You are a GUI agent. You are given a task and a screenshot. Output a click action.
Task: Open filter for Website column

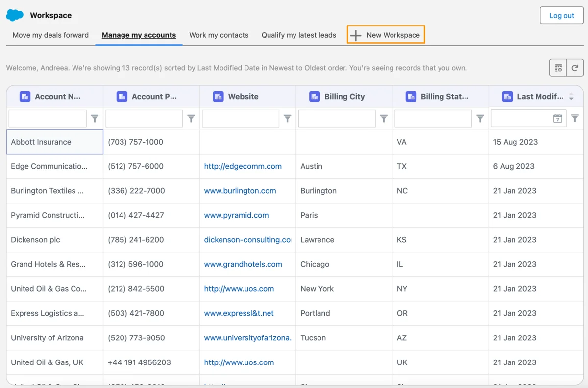pos(288,118)
